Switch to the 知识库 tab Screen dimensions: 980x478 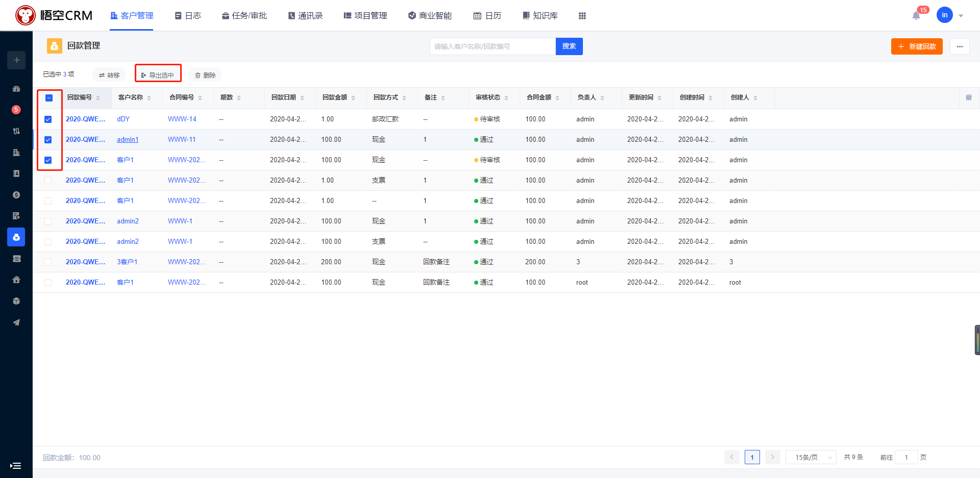(540, 16)
